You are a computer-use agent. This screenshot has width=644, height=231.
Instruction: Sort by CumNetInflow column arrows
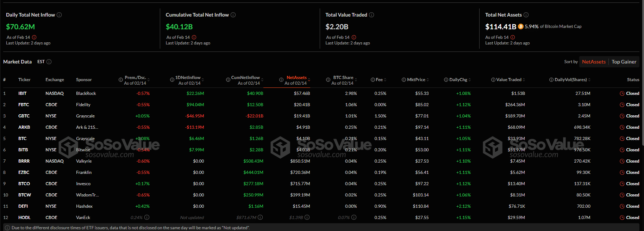(x=262, y=80)
